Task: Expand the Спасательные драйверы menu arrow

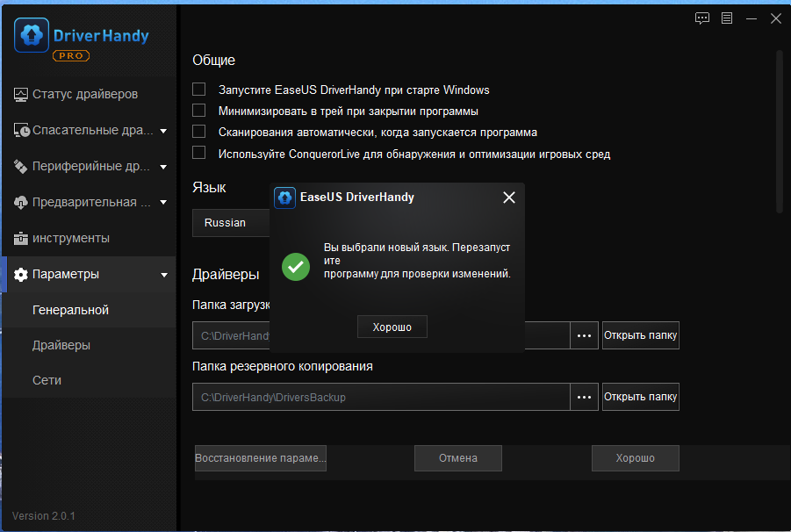Action: [x=163, y=131]
